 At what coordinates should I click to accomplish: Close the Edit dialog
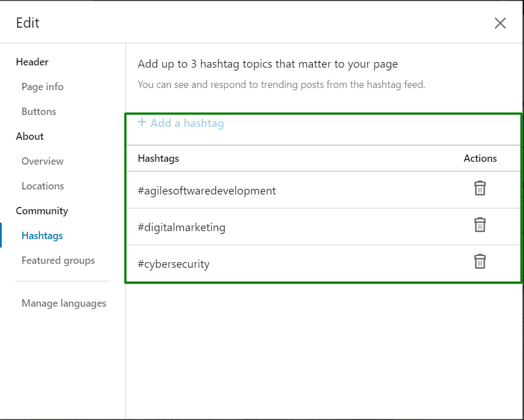(x=500, y=23)
